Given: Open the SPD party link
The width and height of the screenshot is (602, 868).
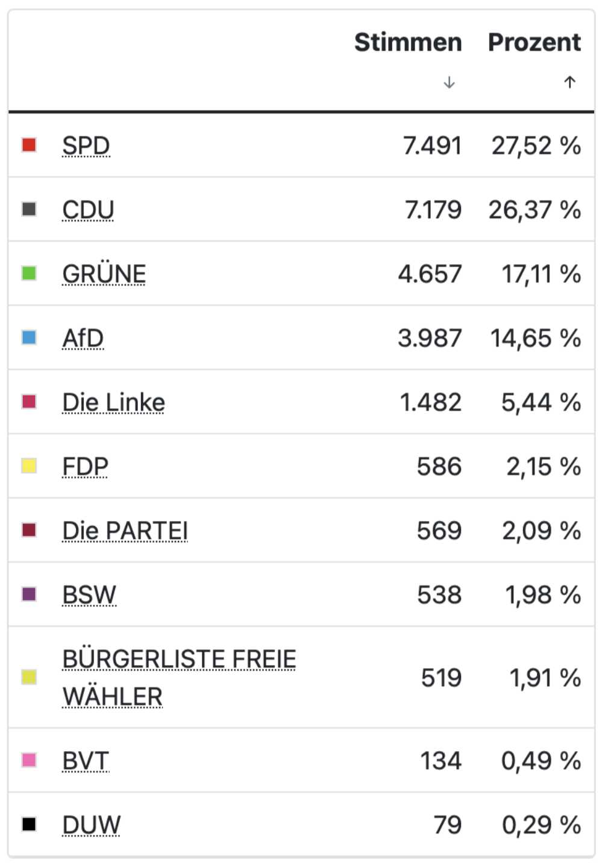Looking at the screenshot, I should (86, 146).
